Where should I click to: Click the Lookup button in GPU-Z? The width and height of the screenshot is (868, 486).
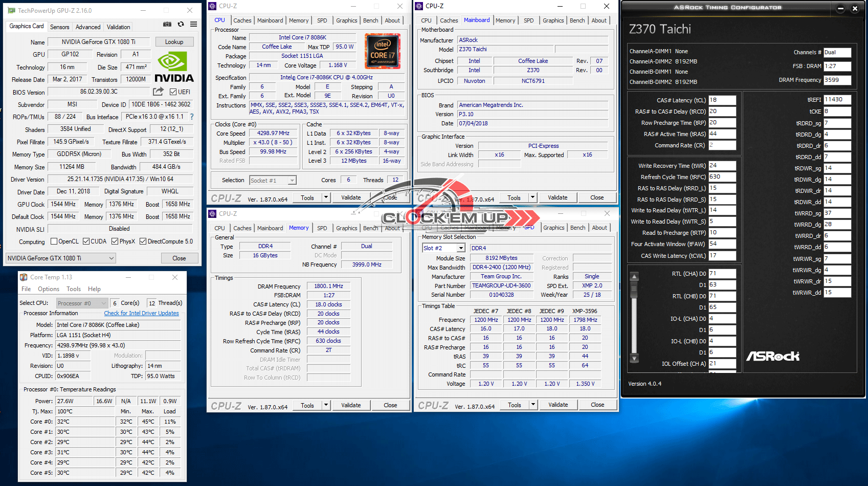[x=174, y=42]
